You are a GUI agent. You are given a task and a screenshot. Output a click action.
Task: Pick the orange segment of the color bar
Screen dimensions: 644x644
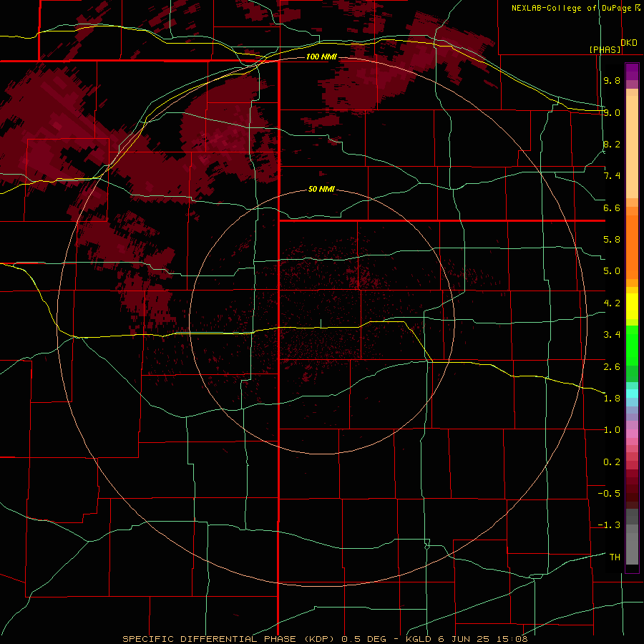click(x=632, y=248)
